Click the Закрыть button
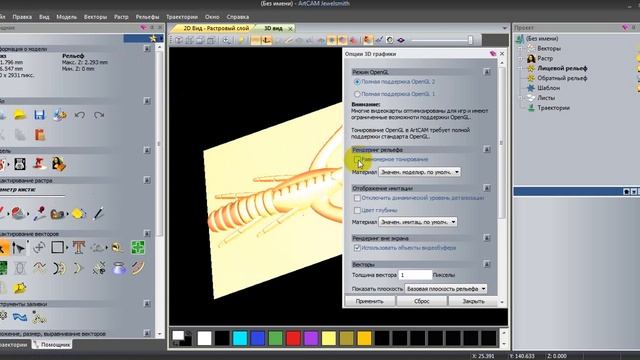This screenshot has height=360, width=640. pyautogui.click(x=473, y=301)
